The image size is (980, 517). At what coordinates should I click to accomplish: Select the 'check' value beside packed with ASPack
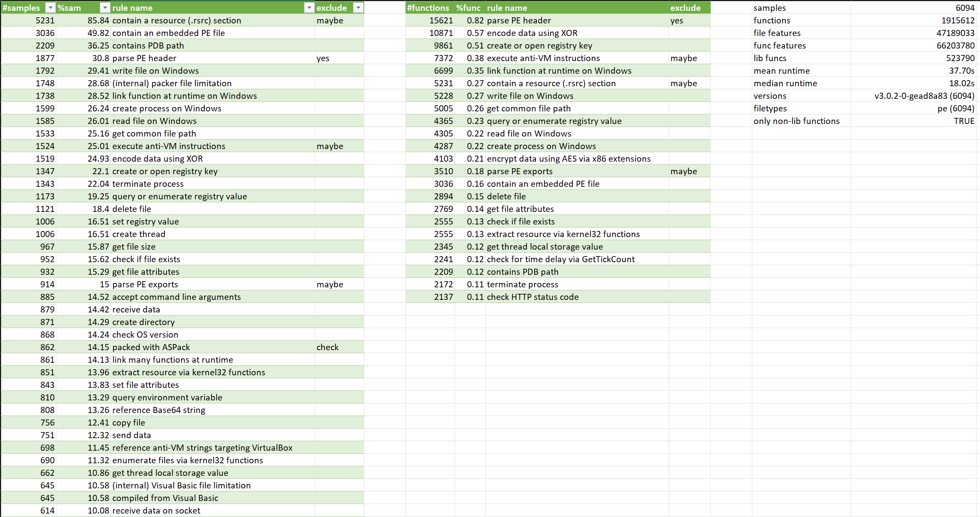click(x=327, y=347)
